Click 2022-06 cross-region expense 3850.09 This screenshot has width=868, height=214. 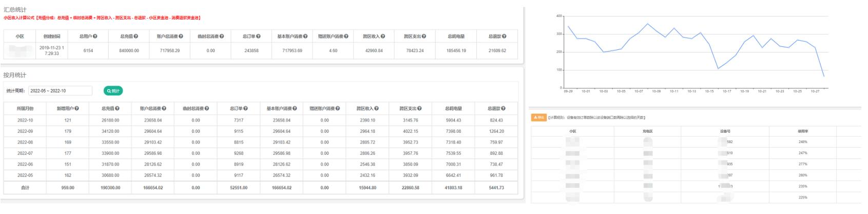(411, 165)
